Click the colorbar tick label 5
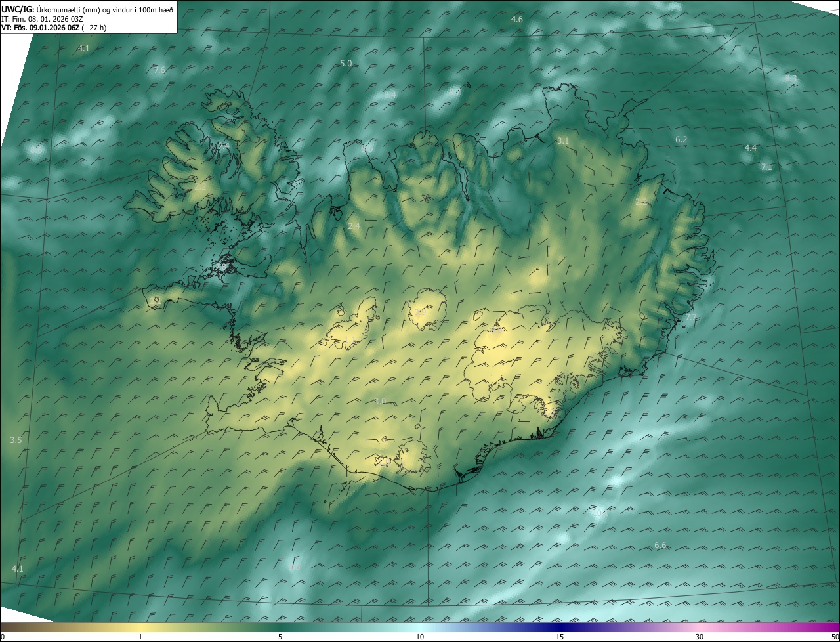Image resolution: width=840 pixels, height=642 pixels. [280, 637]
